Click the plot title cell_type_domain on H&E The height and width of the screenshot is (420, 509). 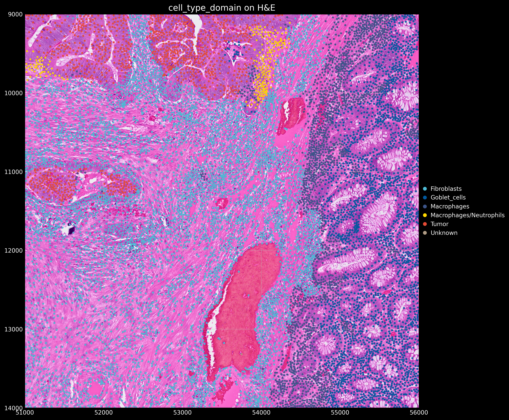[222, 8]
